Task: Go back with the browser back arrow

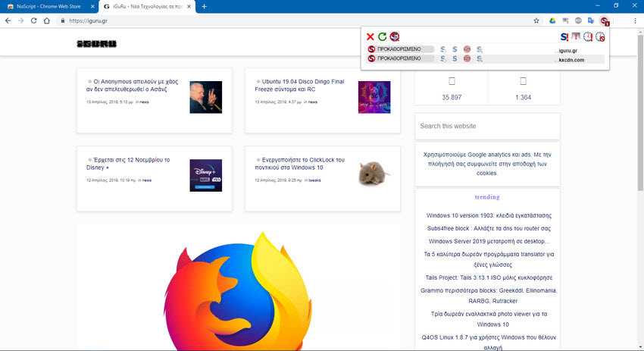Action: tap(8, 20)
